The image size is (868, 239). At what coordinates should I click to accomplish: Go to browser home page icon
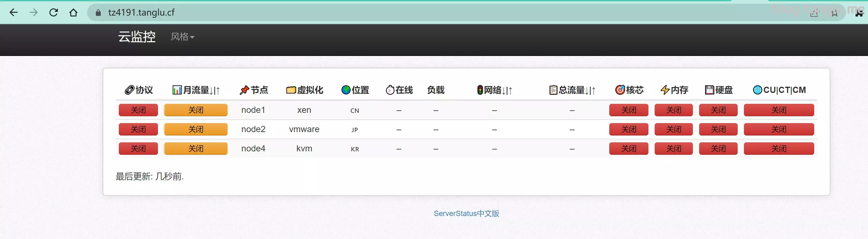pos(73,12)
